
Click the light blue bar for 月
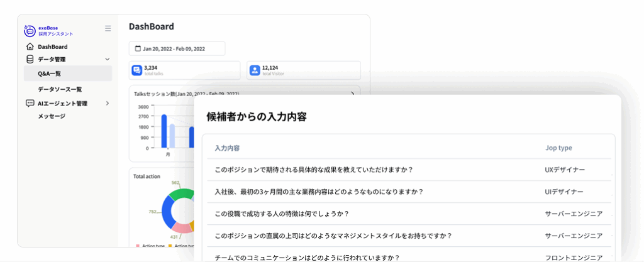[x=172, y=136]
